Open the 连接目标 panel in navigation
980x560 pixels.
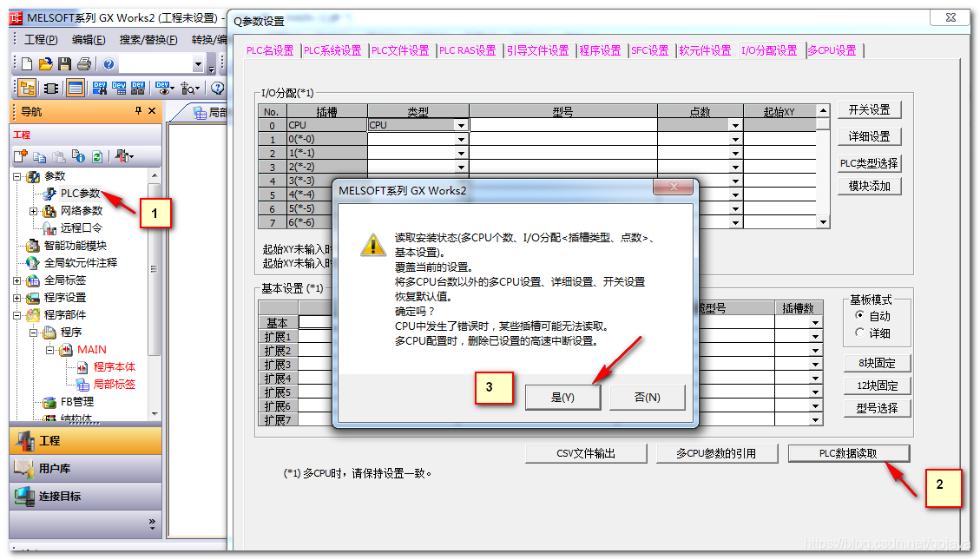point(85,497)
